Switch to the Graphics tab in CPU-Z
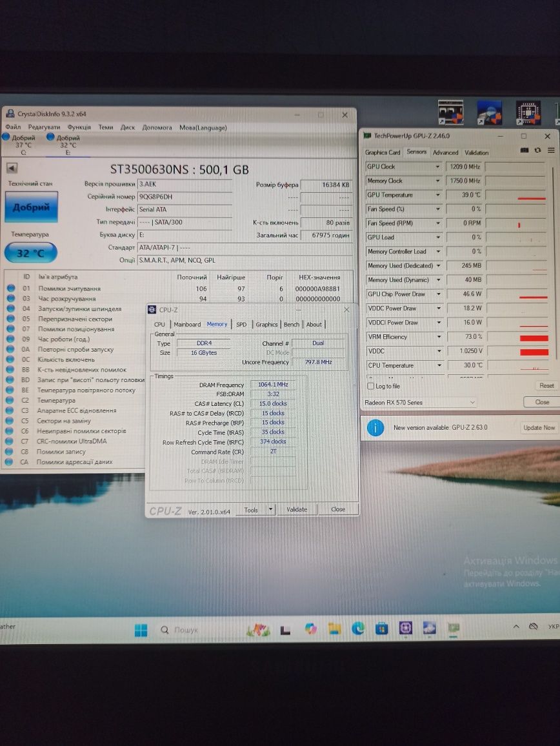 coord(266,325)
